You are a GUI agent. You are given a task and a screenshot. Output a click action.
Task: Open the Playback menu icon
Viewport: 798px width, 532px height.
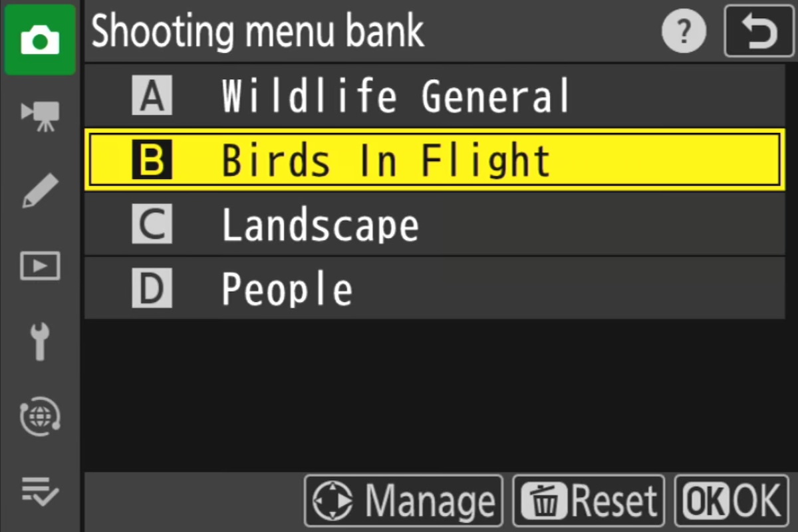click(x=40, y=267)
